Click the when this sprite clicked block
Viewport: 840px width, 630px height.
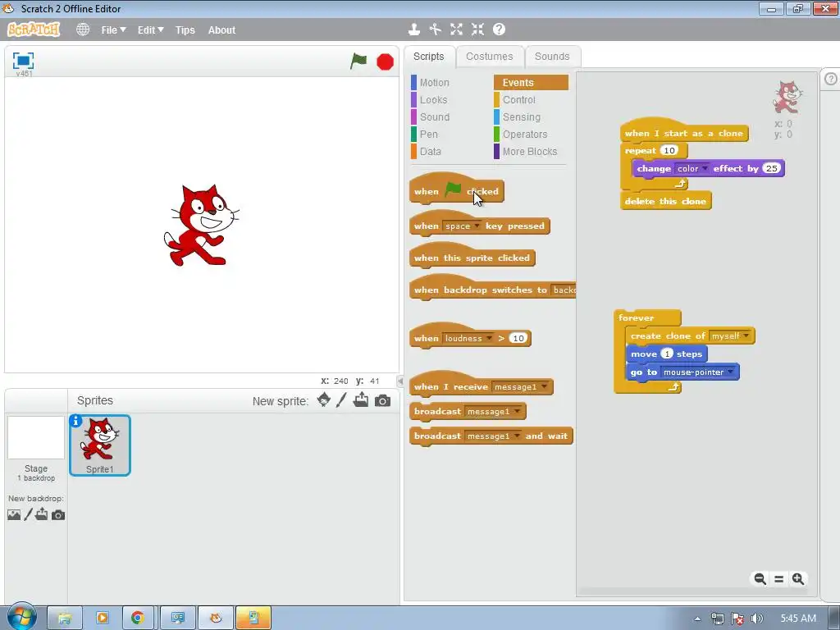[x=472, y=256]
